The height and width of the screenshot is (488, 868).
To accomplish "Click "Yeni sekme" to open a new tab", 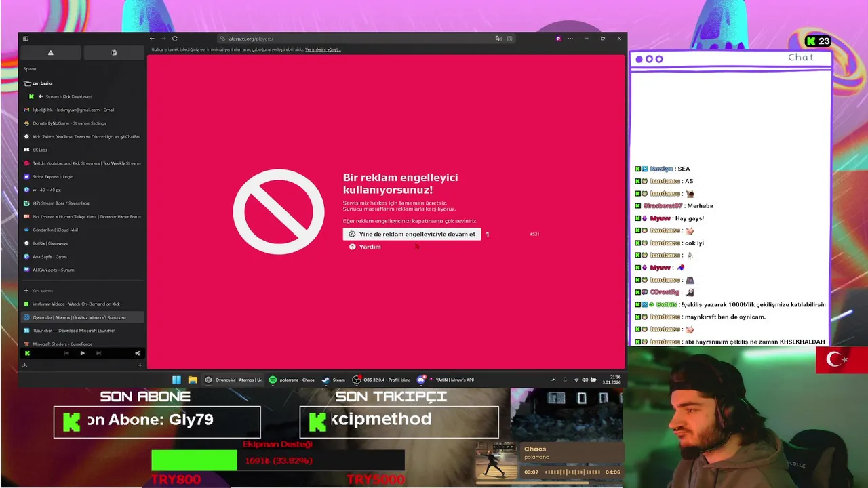I will 83,291.
